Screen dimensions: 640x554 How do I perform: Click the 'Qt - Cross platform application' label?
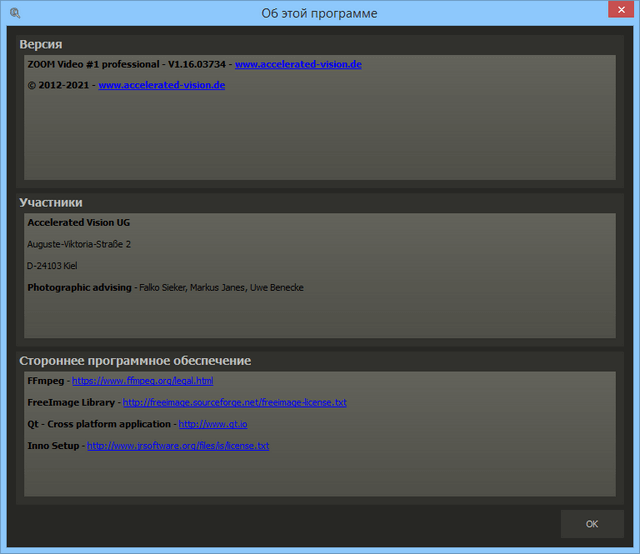(x=99, y=424)
